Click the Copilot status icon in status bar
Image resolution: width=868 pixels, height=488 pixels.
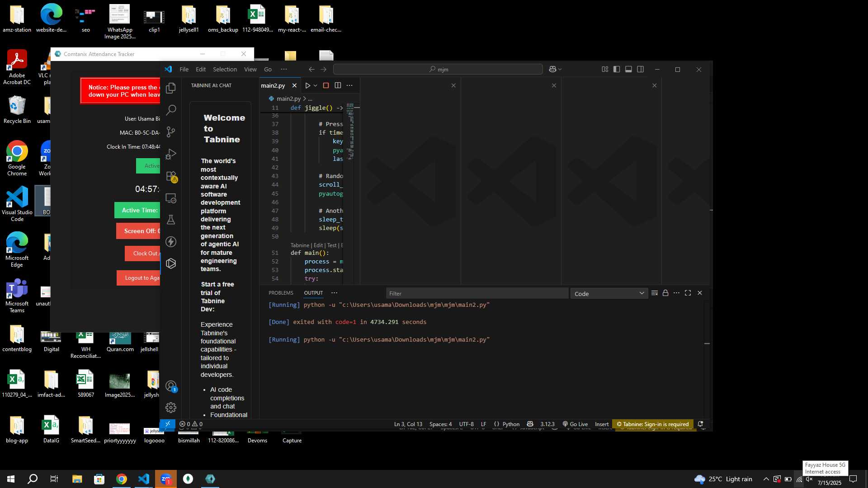pyautogui.click(x=530, y=424)
